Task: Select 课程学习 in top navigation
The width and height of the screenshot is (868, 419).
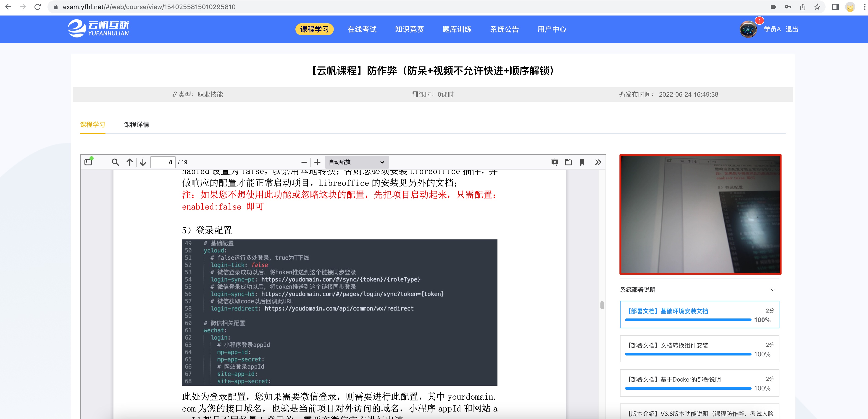Action: (314, 29)
